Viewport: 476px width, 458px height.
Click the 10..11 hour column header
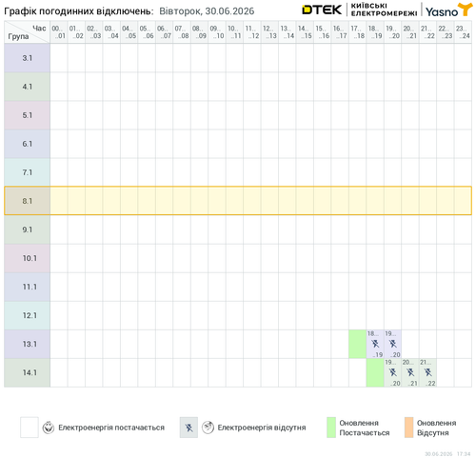click(x=234, y=32)
